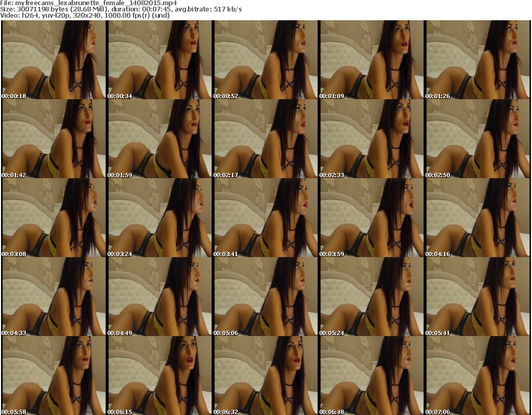Image resolution: width=532 pixels, height=415 pixels.
Task: Select the thumbnail at 00:01:59
Action: 159,139
